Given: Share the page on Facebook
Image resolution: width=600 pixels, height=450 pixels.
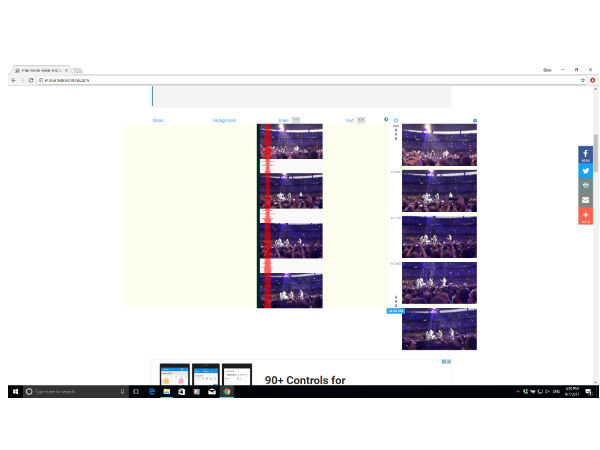Looking at the screenshot, I should pyautogui.click(x=586, y=156).
